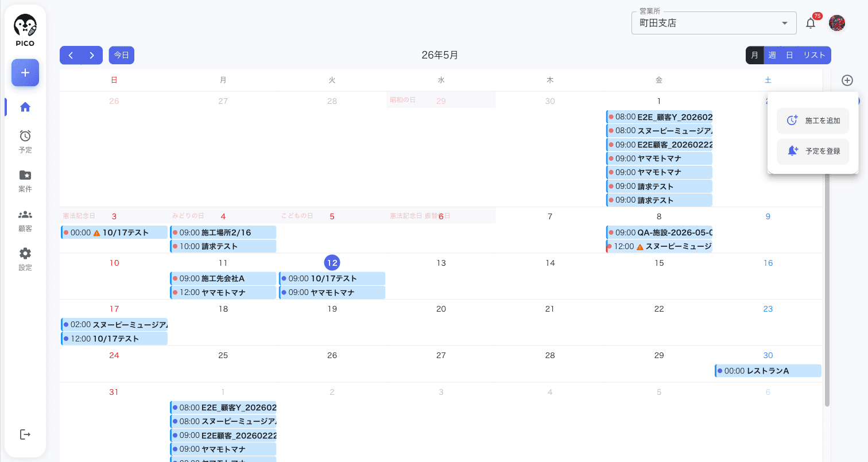The width and height of the screenshot is (868, 462).
Task: Open May 12 09:00 10/17テスト event
Action: (x=332, y=278)
